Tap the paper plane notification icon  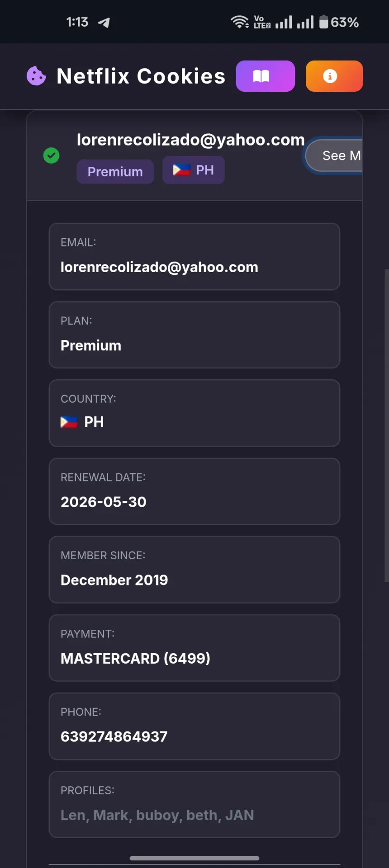coord(104,22)
